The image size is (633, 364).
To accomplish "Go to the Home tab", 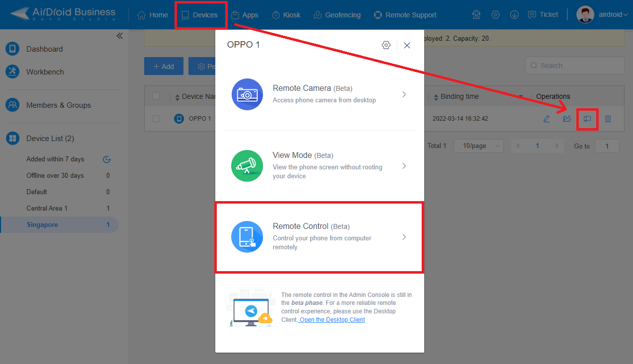I will 152,15.
